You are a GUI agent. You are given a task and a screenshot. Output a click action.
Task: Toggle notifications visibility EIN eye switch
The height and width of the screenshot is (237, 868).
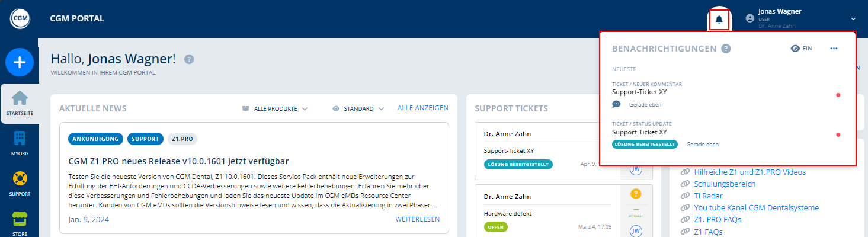click(x=801, y=49)
